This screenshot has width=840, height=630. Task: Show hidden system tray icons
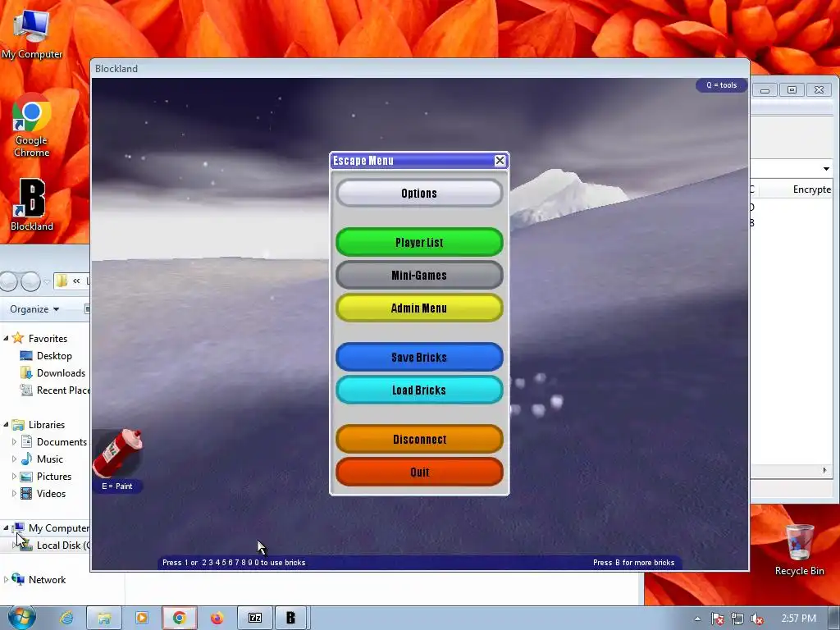[x=697, y=619]
